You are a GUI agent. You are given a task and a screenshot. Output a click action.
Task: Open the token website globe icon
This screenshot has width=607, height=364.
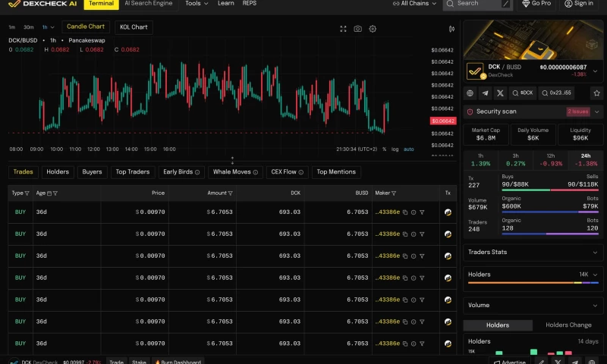pos(470,93)
